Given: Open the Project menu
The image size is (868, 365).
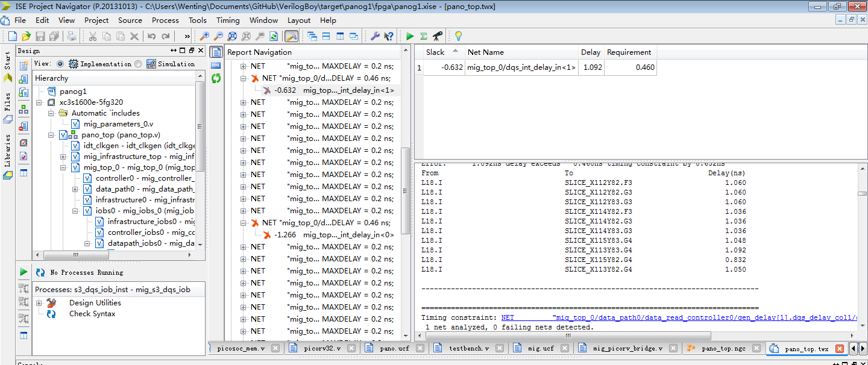Looking at the screenshot, I should [x=96, y=20].
